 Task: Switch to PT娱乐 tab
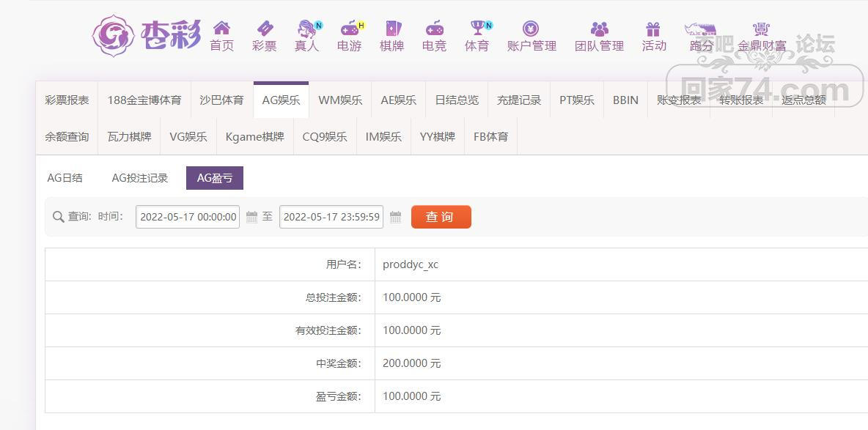(x=577, y=100)
